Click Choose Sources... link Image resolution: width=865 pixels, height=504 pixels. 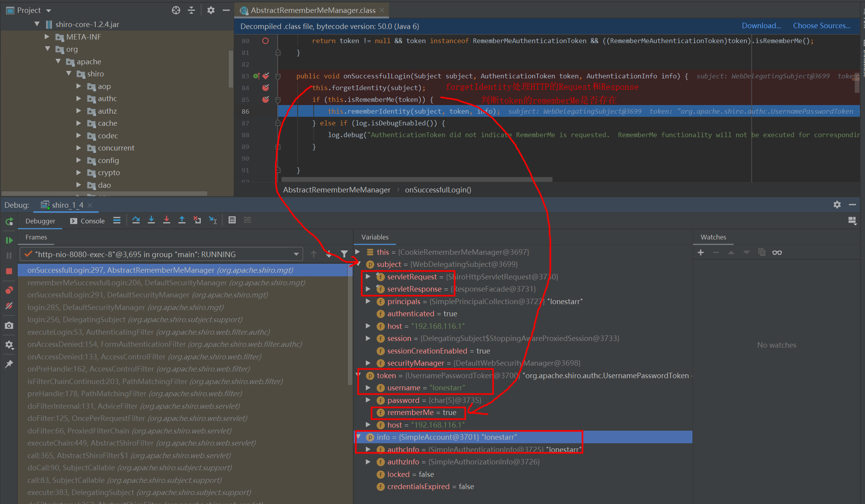tap(822, 26)
